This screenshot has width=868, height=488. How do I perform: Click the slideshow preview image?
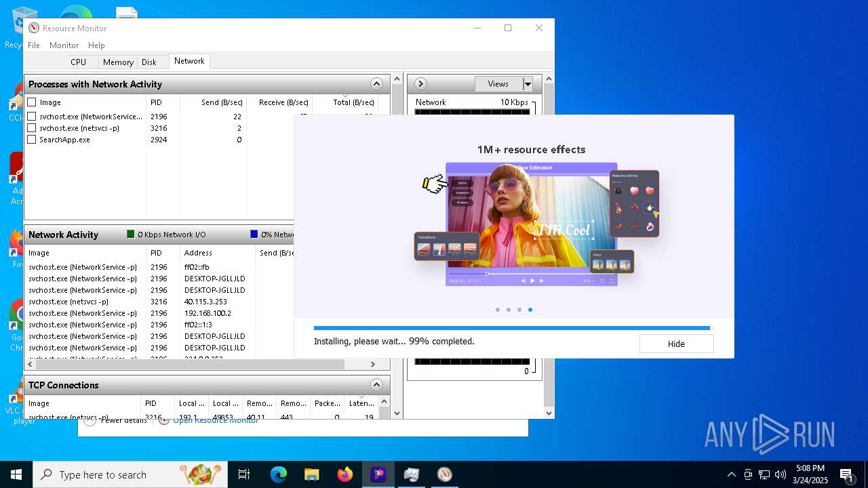tap(531, 224)
